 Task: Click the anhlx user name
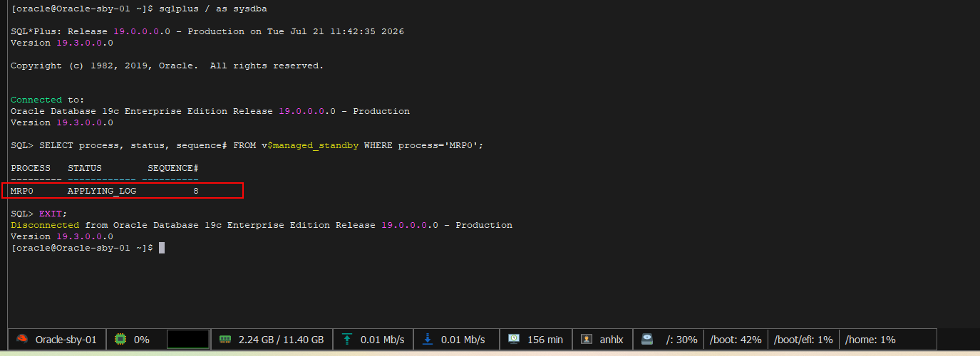pyautogui.click(x=612, y=340)
